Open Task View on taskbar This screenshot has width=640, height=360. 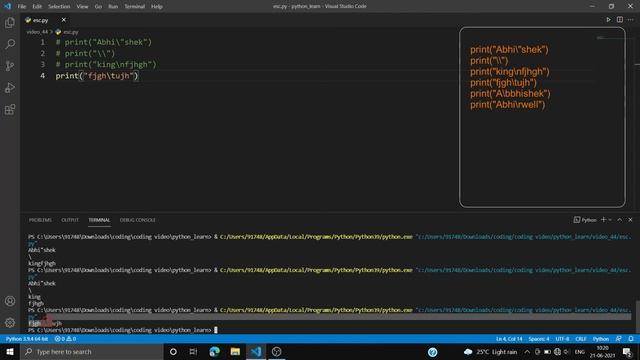193,352
